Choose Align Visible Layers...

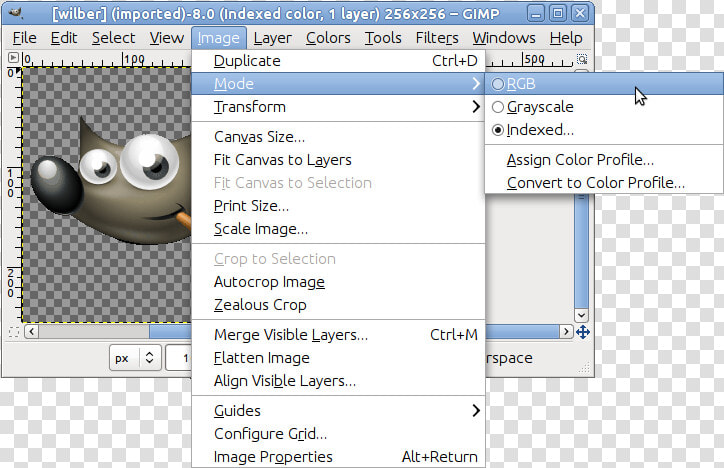[x=338, y=381]
